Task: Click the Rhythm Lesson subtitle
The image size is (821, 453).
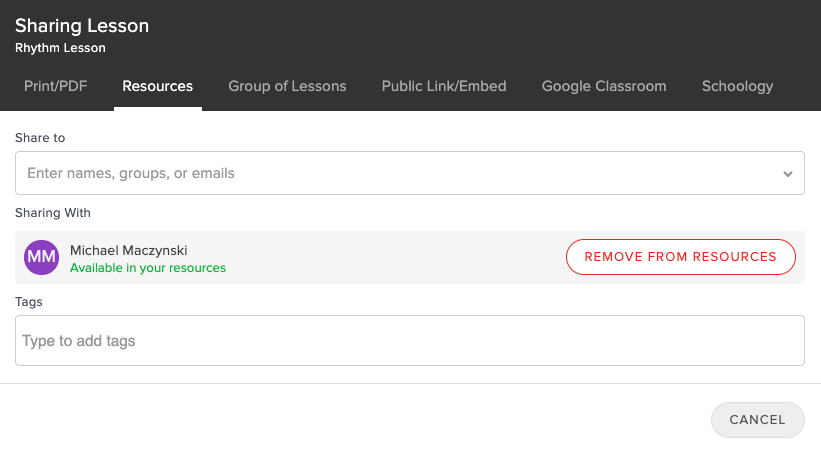Action: pyautogui.click(x=60, y=48)
